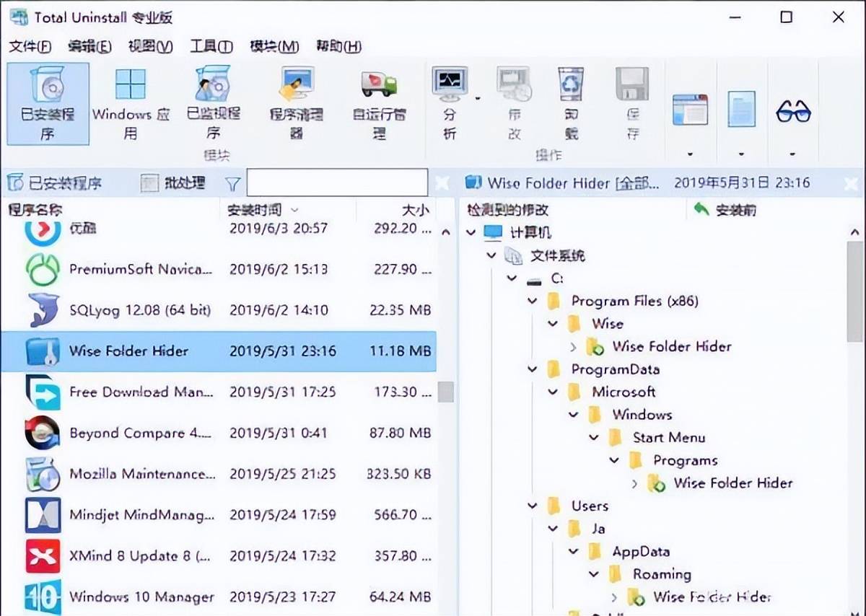Select the XMind 8 Update 8 row
The height and width of the screenshot is (616, 866).
tap(219, 556)
